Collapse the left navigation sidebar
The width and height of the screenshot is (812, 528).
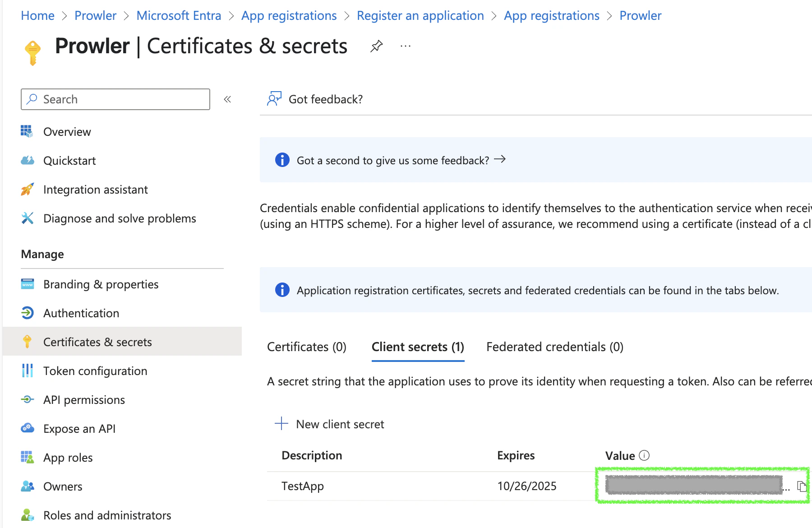click(x=227, y=99)
